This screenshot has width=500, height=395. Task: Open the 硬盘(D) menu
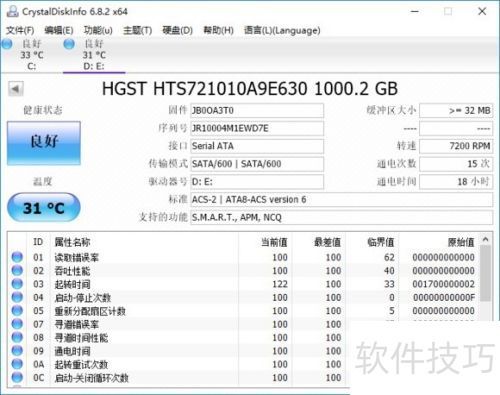[x=177, y=30]
